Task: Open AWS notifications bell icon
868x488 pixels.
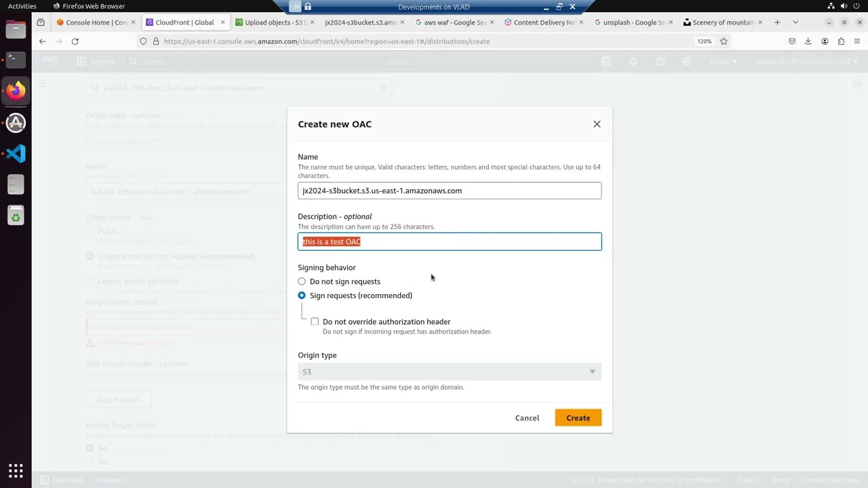Action: [633, 62]
